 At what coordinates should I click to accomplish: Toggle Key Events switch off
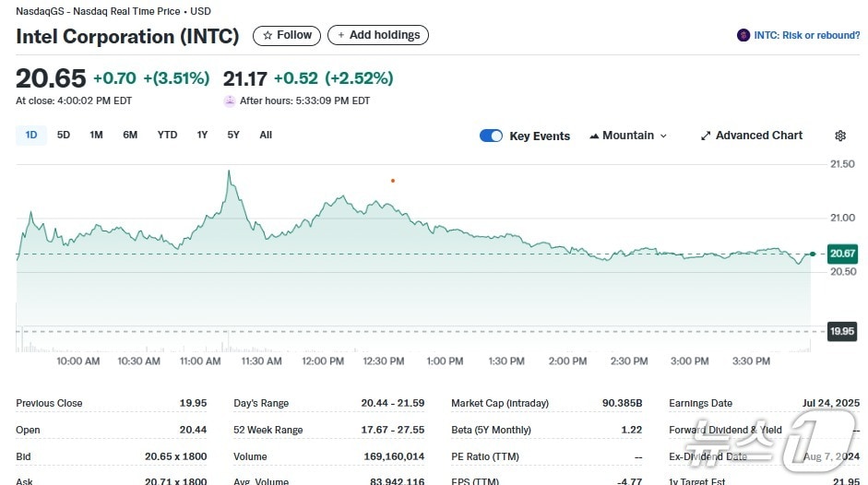point(491,136)
